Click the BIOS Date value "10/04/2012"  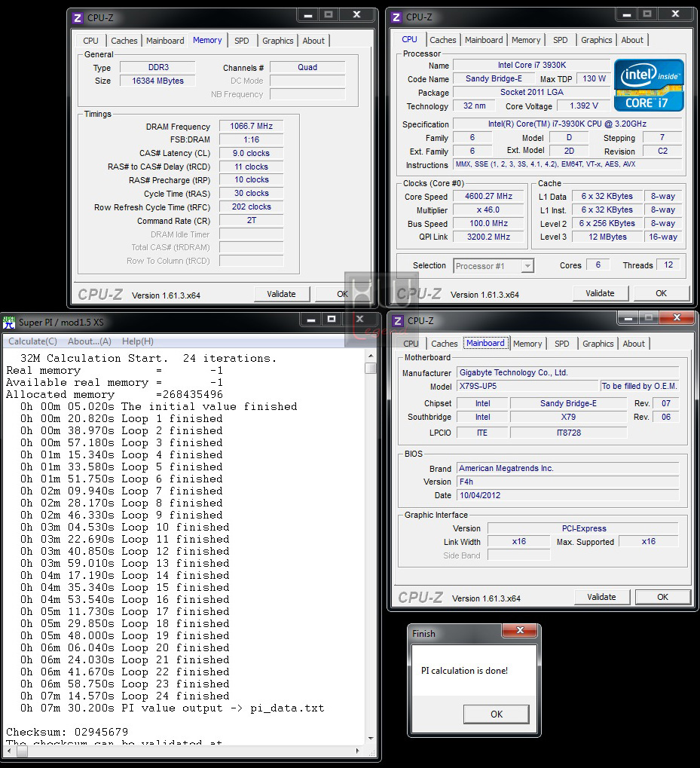click(568, 495)
